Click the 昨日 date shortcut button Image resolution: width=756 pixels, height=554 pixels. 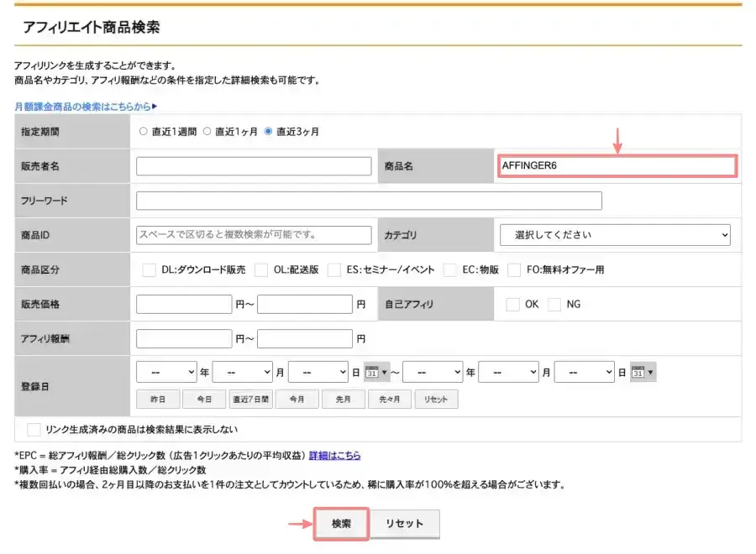pyautogui.click(x=157, y=398)
